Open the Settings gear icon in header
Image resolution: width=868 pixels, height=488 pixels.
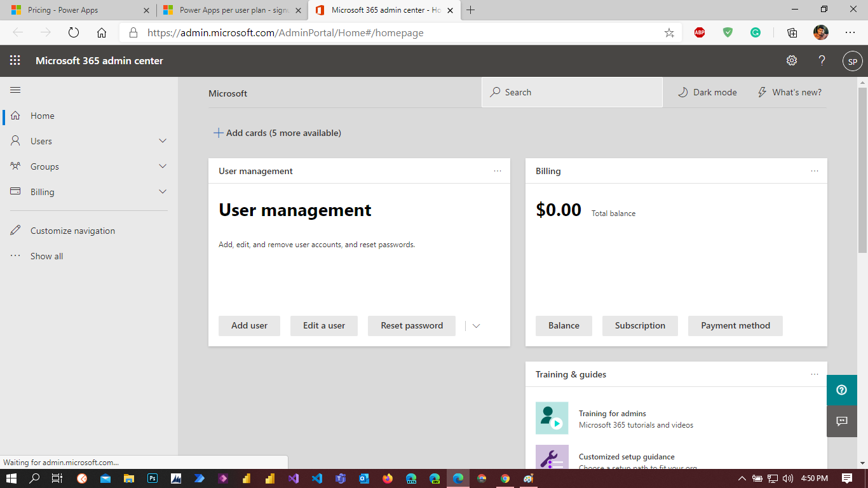[x=792, y=60]
